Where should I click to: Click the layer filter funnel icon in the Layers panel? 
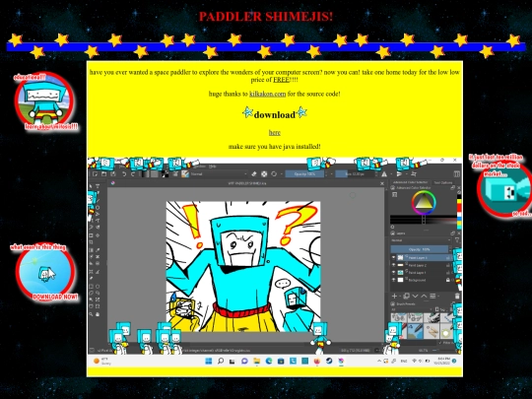pos(457,240)
